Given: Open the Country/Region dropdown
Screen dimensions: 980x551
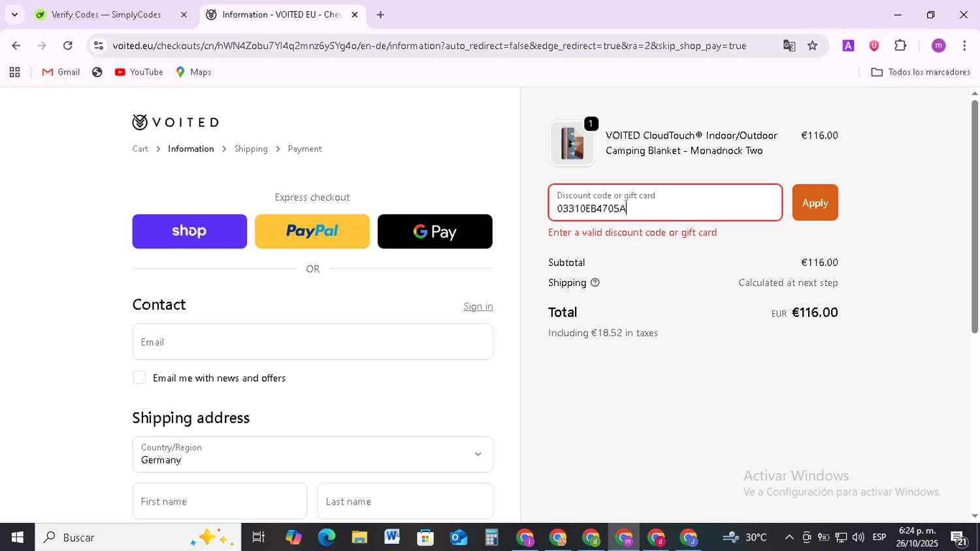Looking at the screenshot, I should (312, 454).
